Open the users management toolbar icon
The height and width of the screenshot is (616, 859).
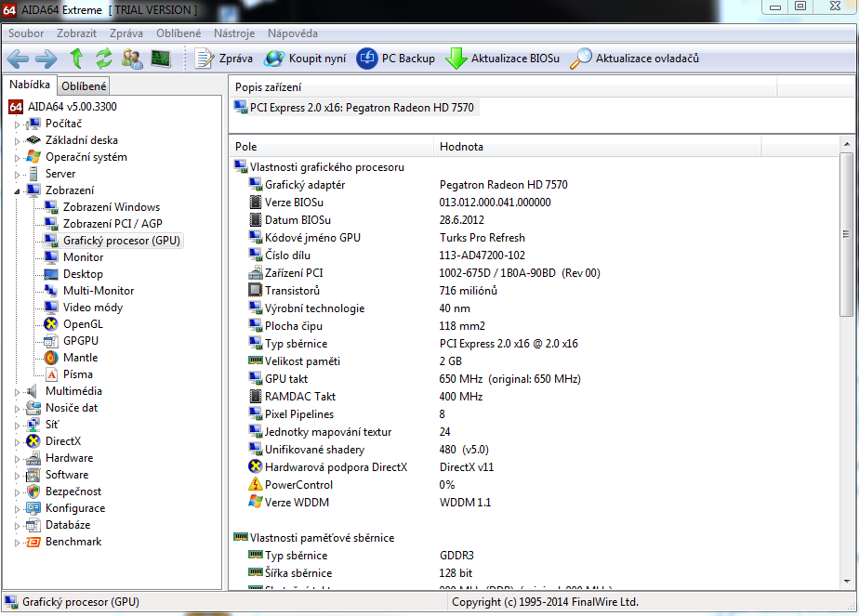(x=132, y=59)
